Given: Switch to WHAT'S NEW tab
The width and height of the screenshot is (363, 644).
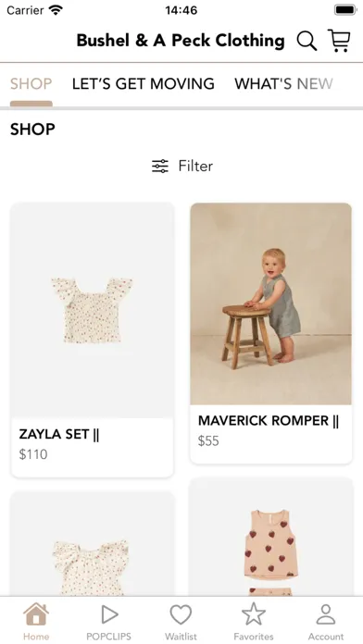Looking at the screenshot, I should [x=283, y=84].
